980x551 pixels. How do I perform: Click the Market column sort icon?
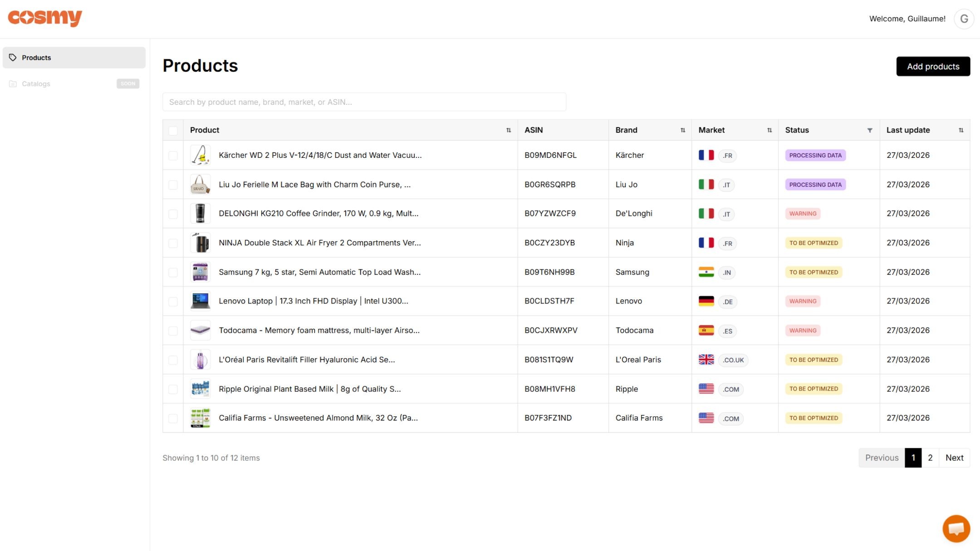(x=769, y=130)
